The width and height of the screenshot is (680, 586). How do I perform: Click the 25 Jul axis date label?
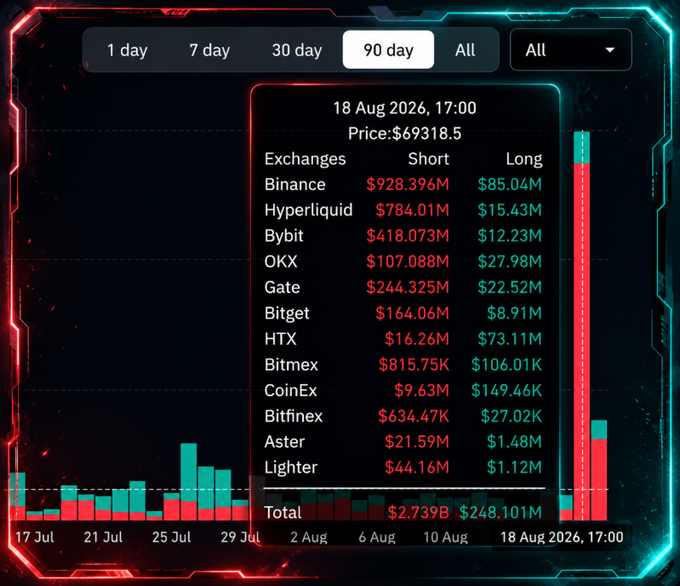[x=172, y=537]
